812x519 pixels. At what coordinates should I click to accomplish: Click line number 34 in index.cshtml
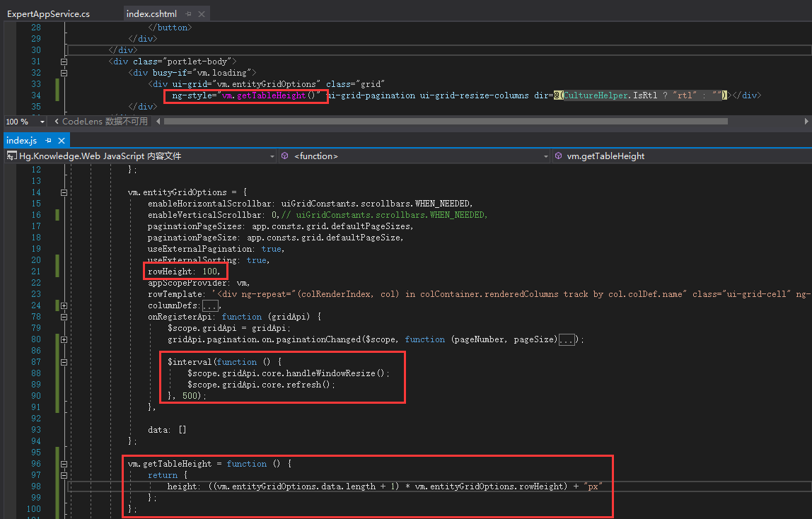coord(36,95)
